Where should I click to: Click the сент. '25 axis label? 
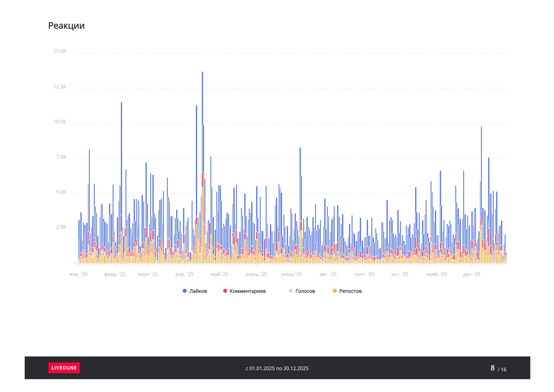tap(364, 274)
